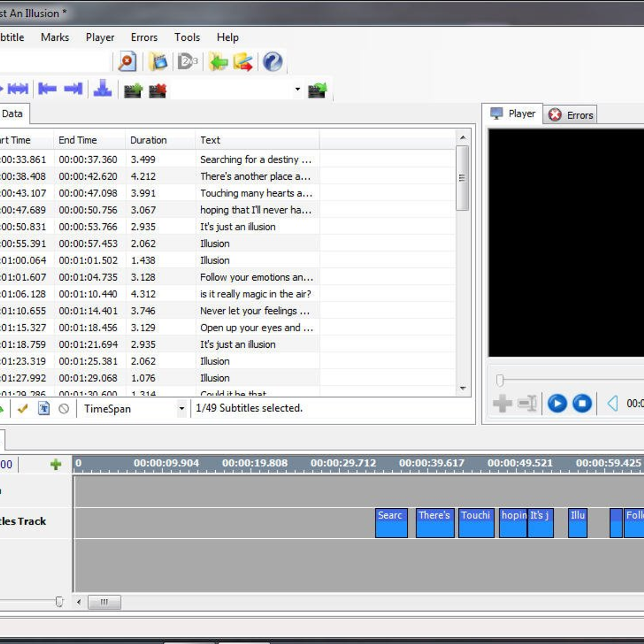Click the blue Help question mark icon
Screen dimensions: 644x644
[x=272, y=62]
